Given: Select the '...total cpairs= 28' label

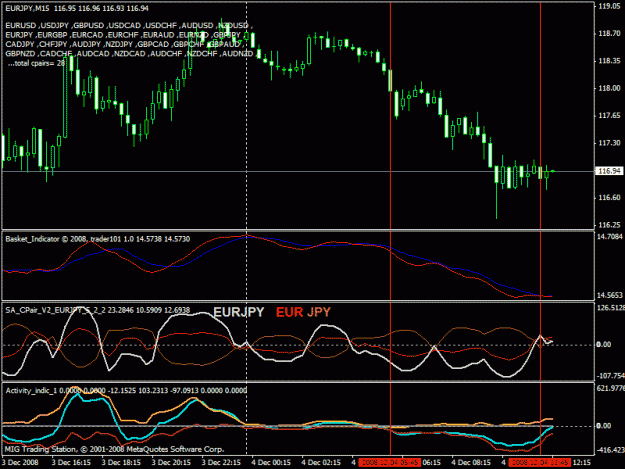Looking at the screenshot, I should [x=36, y=63].
